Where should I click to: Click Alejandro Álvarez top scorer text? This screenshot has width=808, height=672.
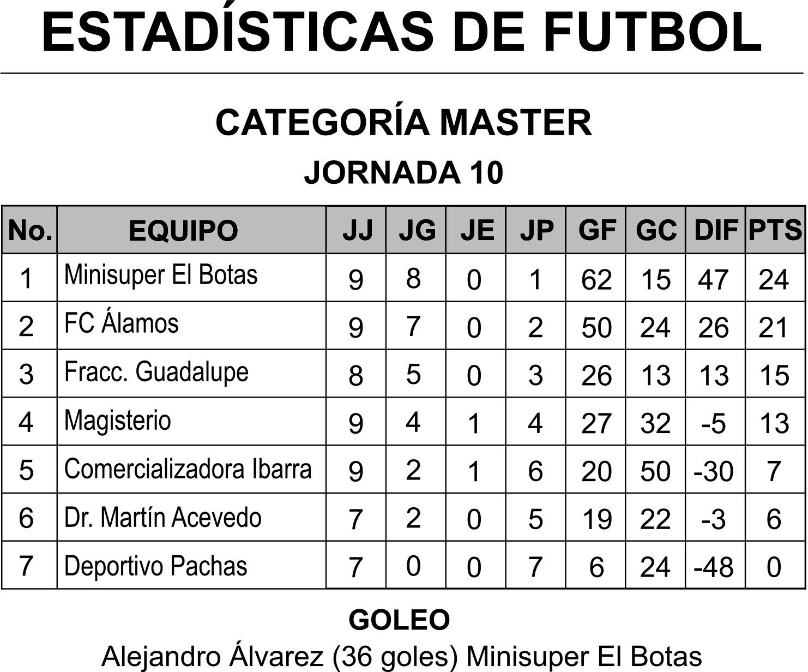401,657
